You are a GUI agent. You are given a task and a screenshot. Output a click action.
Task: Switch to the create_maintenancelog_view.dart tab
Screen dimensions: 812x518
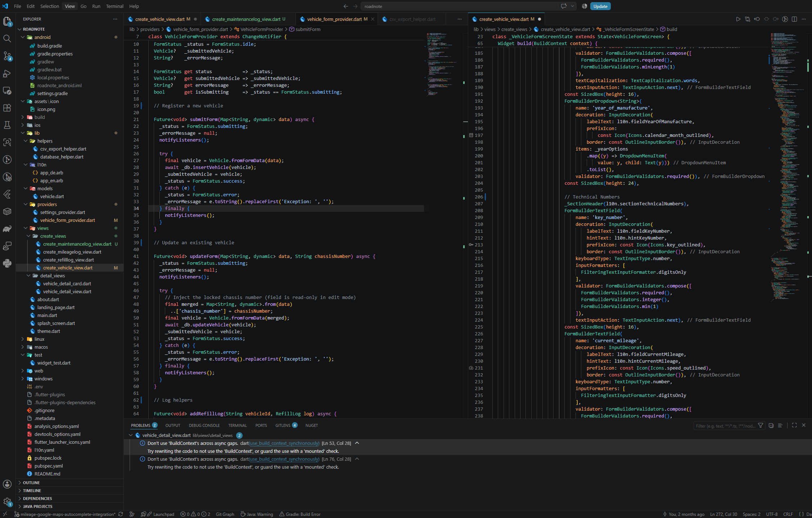pyautogui.click(x=248, y=19)
